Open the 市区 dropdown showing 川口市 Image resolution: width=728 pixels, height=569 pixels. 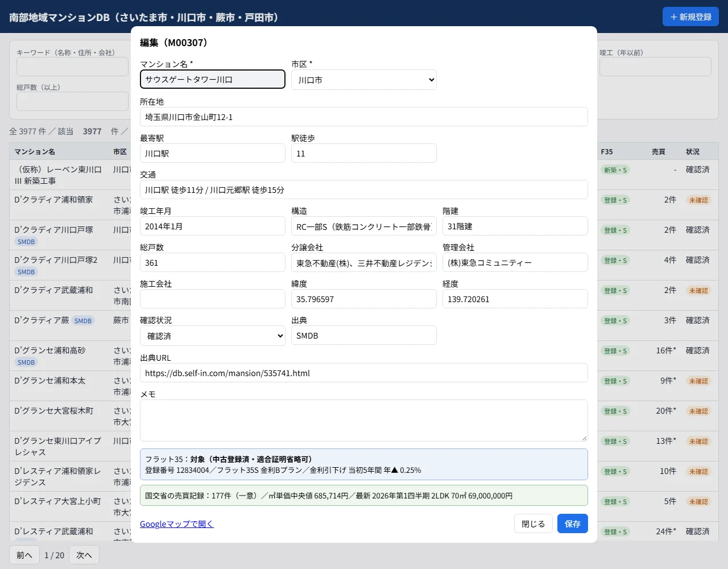[x=364, y=80]
